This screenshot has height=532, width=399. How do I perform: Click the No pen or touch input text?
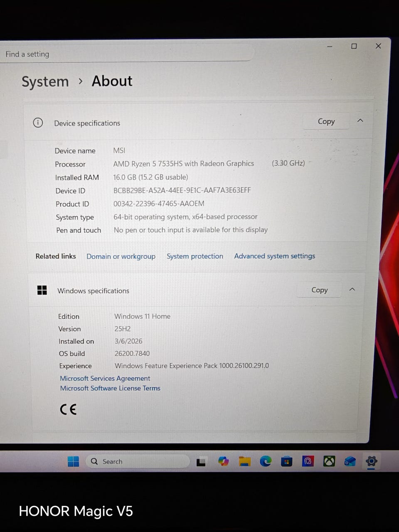(191, 230)
